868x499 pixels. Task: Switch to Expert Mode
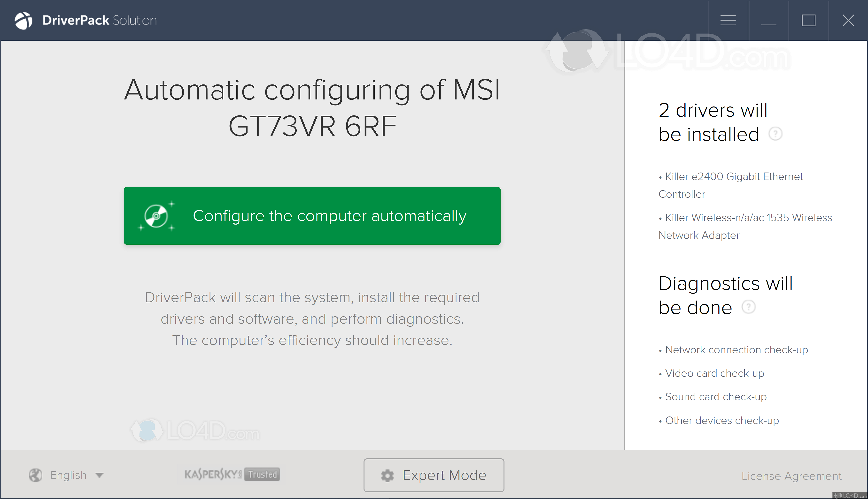click(434, 475)
